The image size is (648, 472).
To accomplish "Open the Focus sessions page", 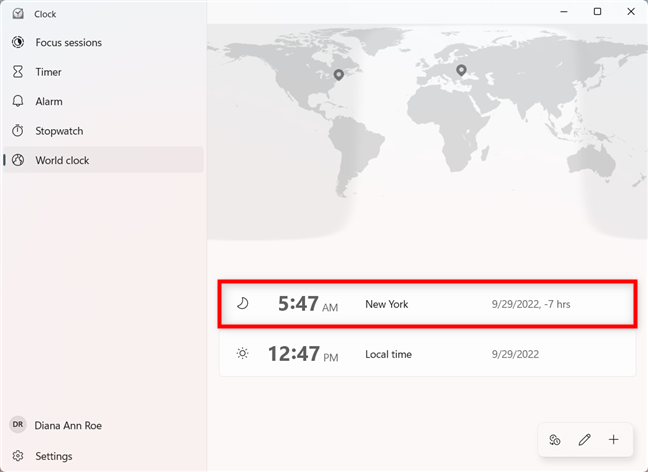I will coord(68,43).
